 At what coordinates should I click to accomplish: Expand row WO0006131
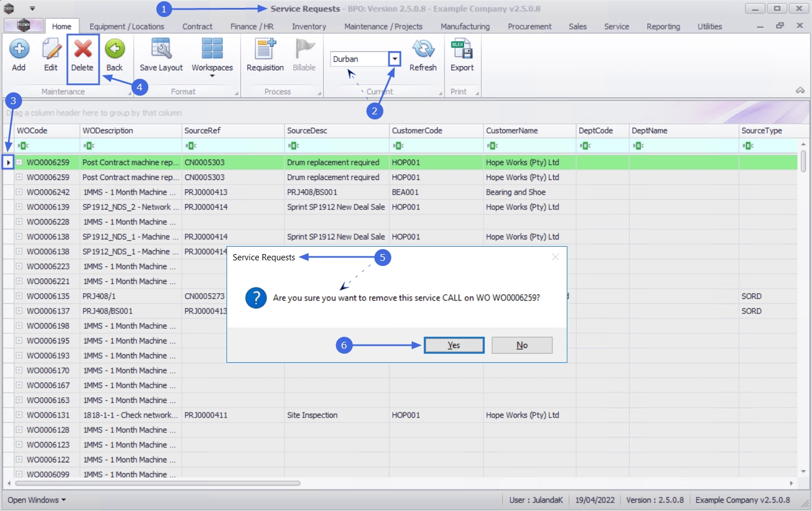pyautogui.click(x=19, y=415)
